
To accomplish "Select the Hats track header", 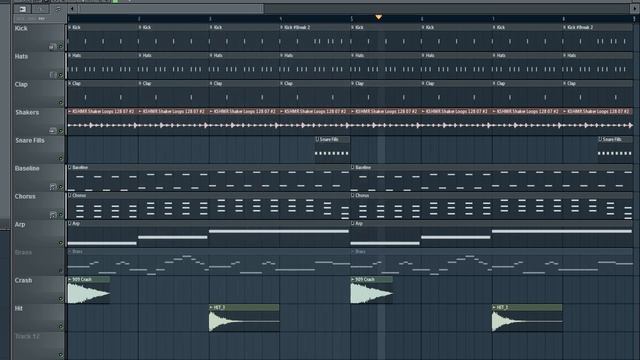I will point(38,65).
